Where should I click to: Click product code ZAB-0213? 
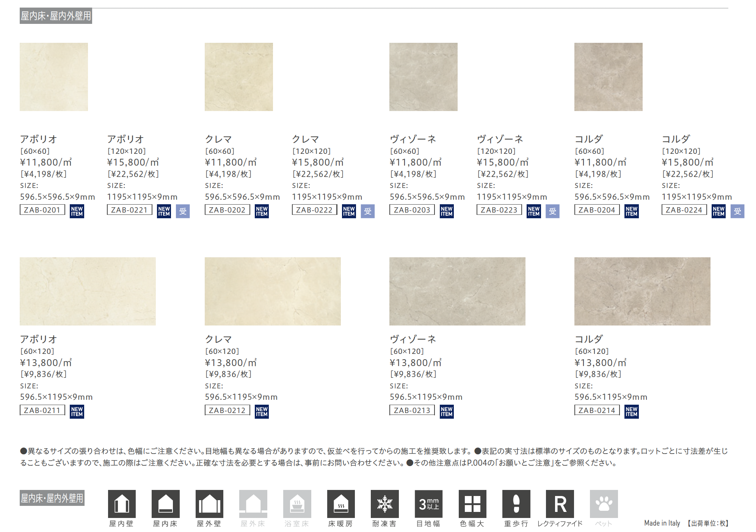pos(412,410)
